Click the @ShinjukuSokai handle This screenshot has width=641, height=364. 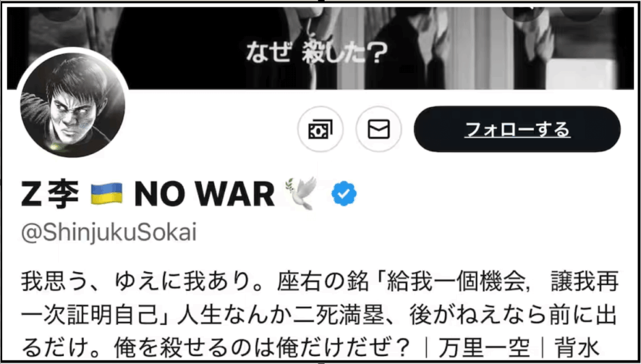point(109,234)
